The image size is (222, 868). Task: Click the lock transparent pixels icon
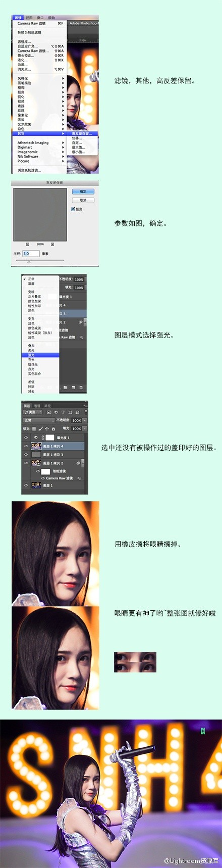(x=34, y=428)
